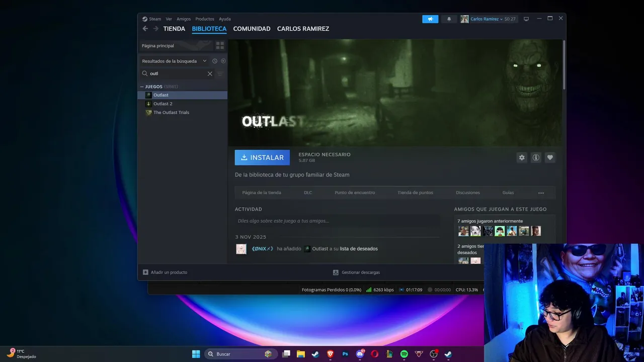
Task: Click the search magnifier icon
Action: (x=145, y=73)
